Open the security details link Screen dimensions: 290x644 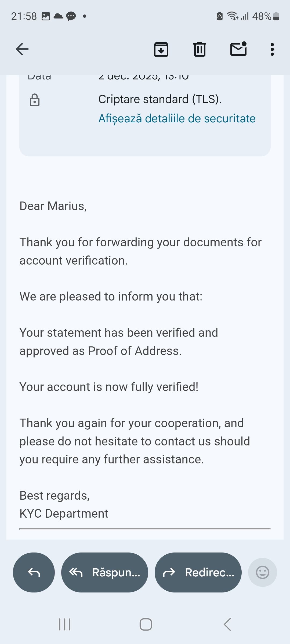click(x=177, y=119)
